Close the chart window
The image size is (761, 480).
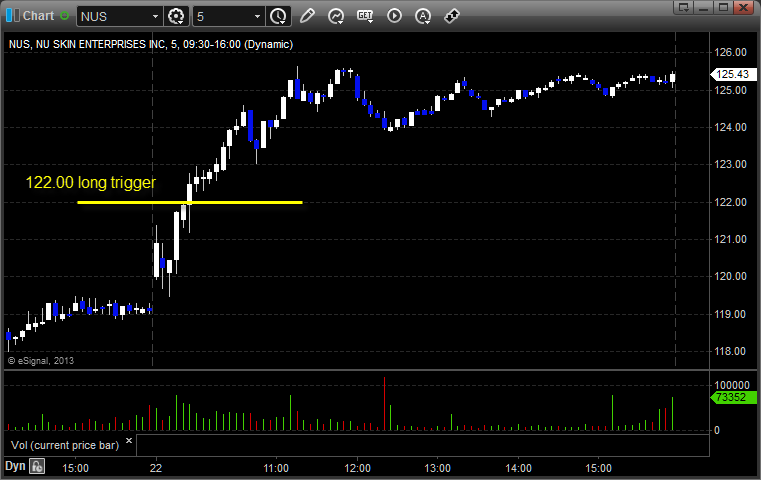tap(743, 7)
